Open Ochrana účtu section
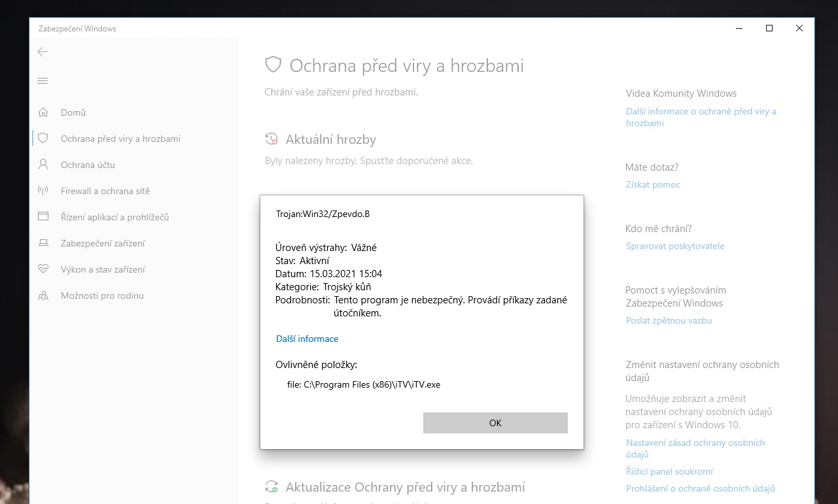This screenshot has width=838, height=504. tap(88, 165)
